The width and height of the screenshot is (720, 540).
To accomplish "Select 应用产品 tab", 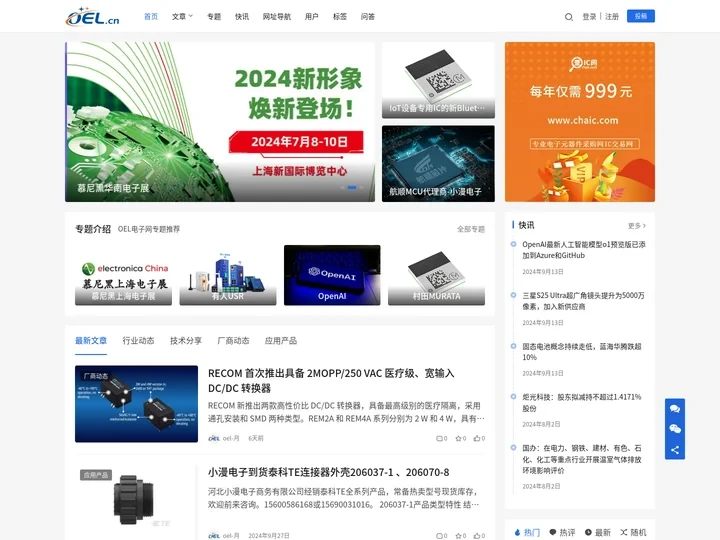I will click(281, 341).
